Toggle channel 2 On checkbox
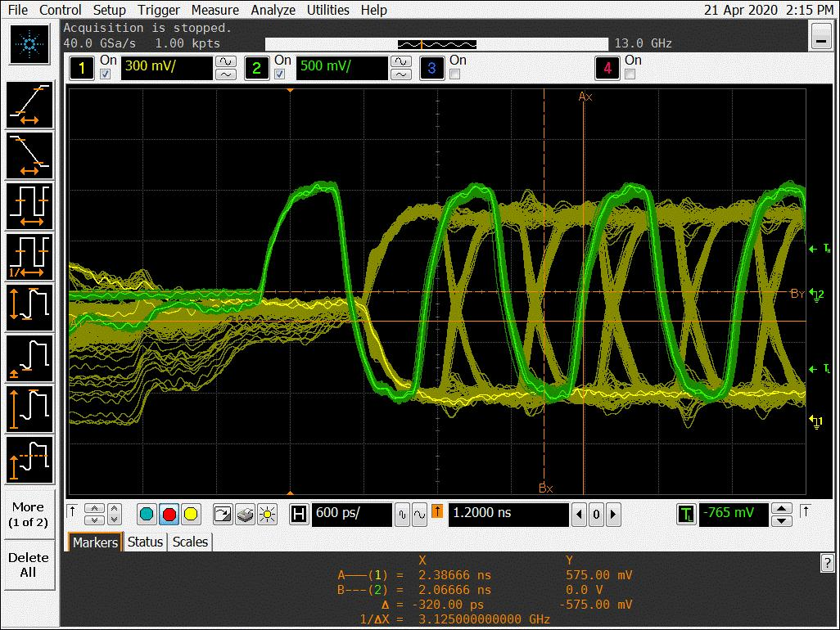Viewport: 840px width, 630px height. [280, 74]
